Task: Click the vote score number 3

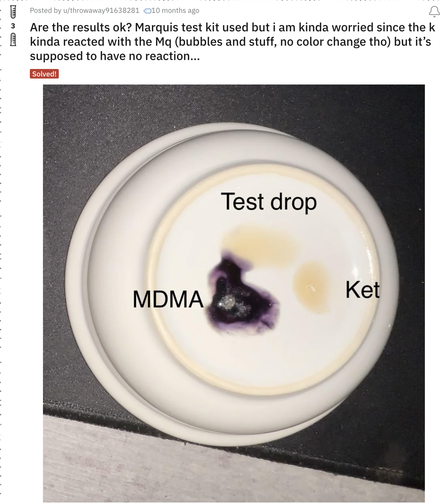Action: coord(13,26)
